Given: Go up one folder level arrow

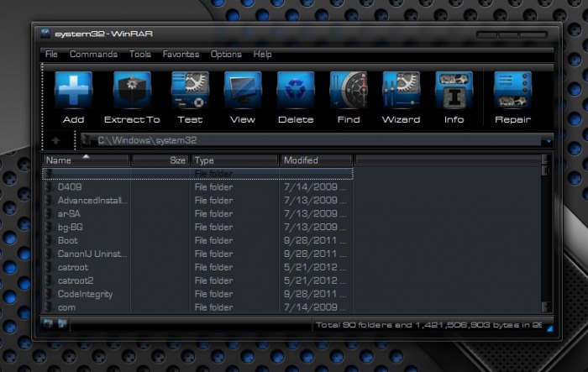Looking at the screenshot, I should click(x=56, y=140).
